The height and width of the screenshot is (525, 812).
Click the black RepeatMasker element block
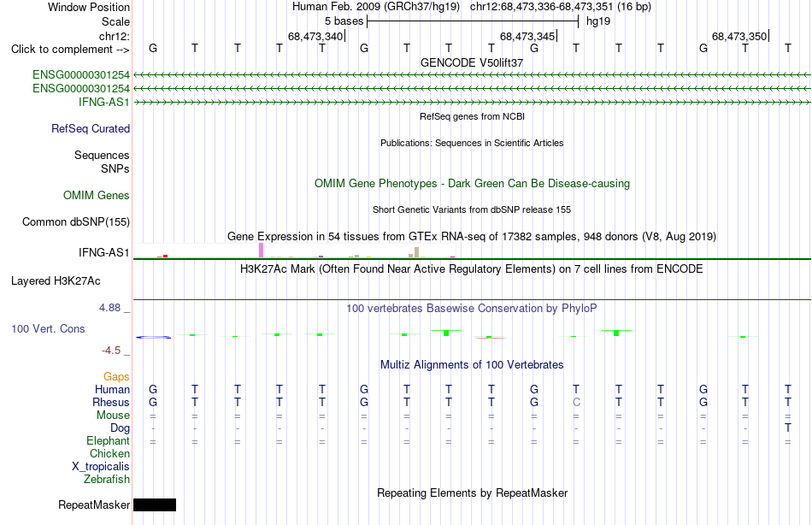155,504
